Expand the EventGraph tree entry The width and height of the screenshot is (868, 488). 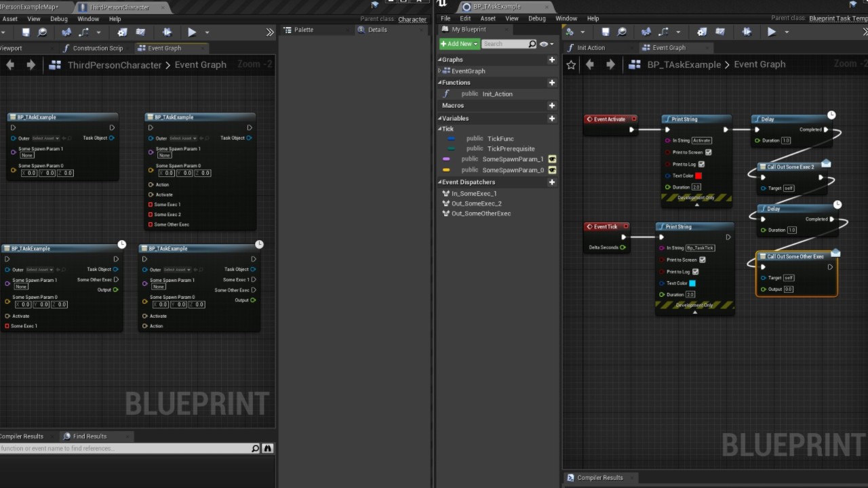(x=440, y=70)
